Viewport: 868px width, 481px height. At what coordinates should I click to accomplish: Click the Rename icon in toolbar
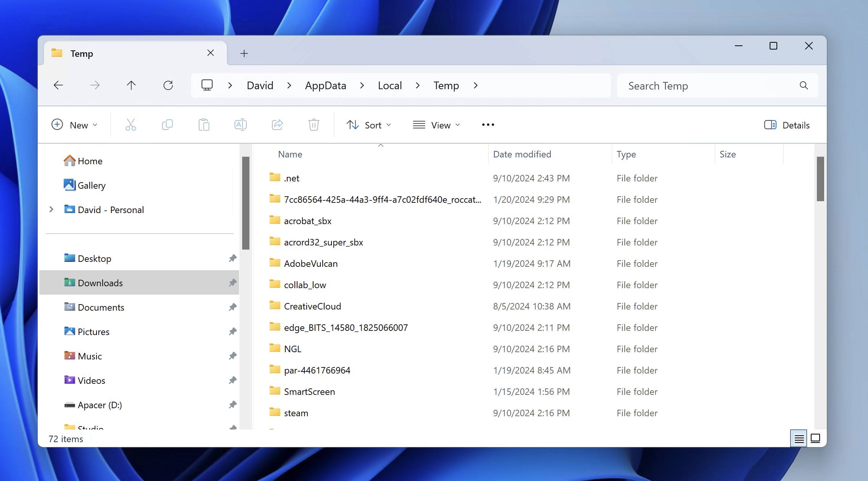241,125
